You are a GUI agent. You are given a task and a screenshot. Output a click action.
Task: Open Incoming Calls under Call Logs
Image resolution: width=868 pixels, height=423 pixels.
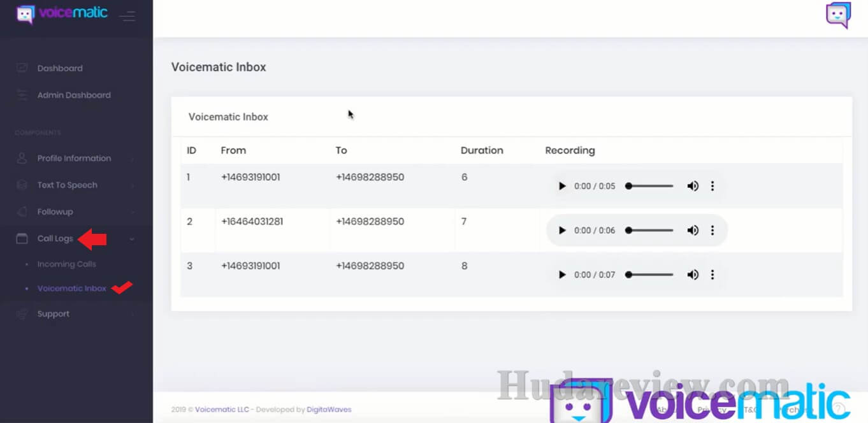(67, 264)
